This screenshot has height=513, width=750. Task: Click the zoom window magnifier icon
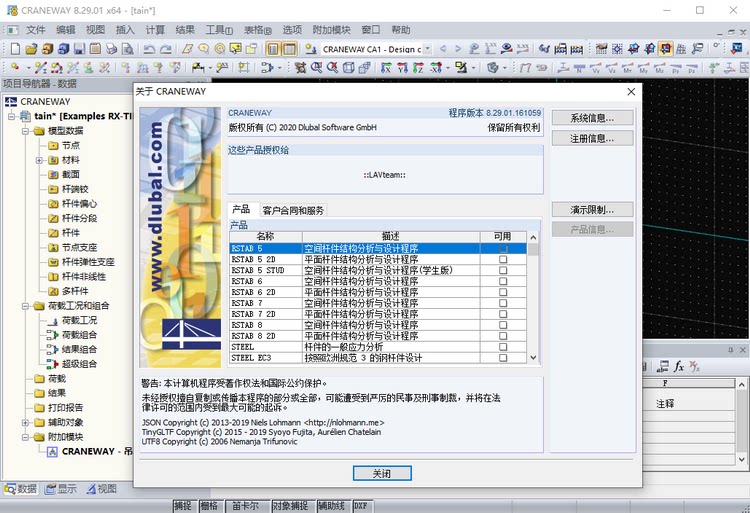point(316,68)
